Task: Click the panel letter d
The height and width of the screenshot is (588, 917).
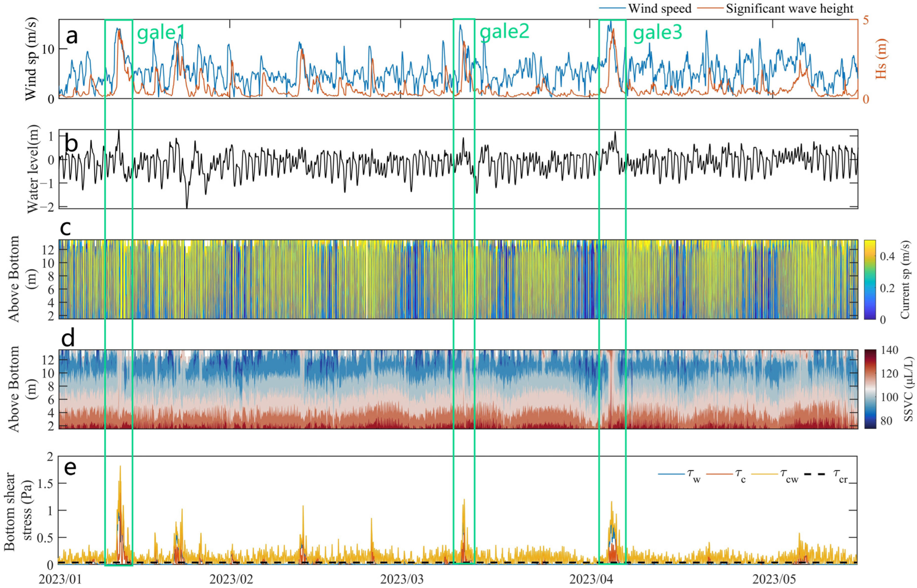Action: pyautogui.click(x=68, y=338)
